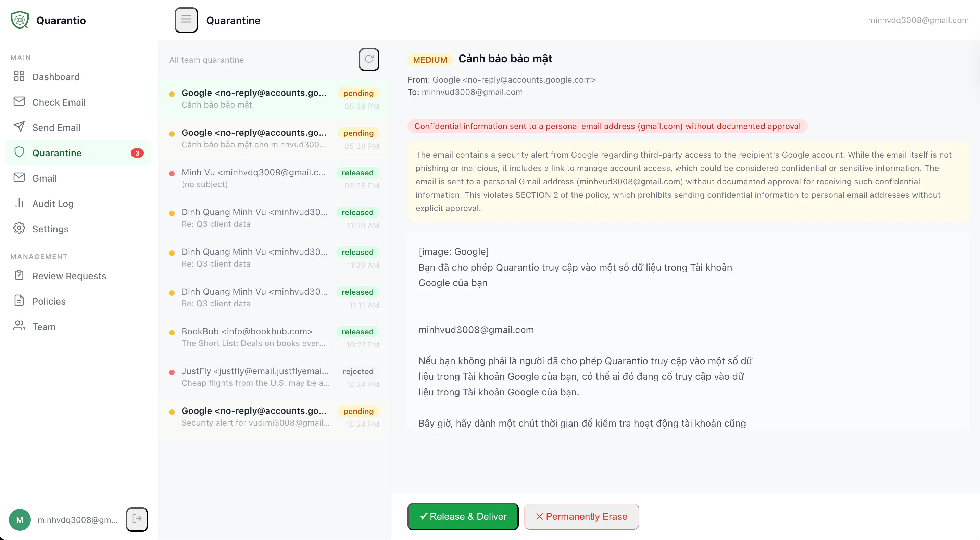Image resolution: width=980 pixels, height=540 pixels.
Task: Click pending badge on 10:24 PM Google email
Action: tap(359, 411)
